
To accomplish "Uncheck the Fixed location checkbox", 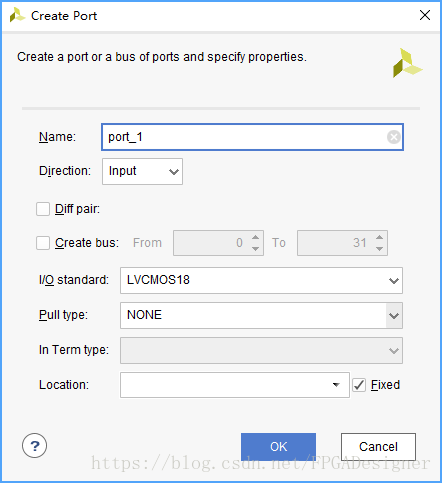I will 359,385.
